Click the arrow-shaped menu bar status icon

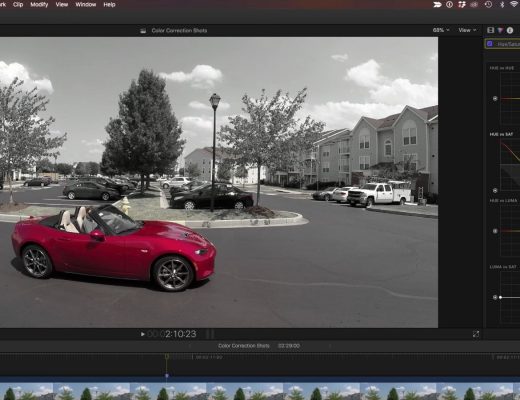pyautogui.click(x=437, y=4)
